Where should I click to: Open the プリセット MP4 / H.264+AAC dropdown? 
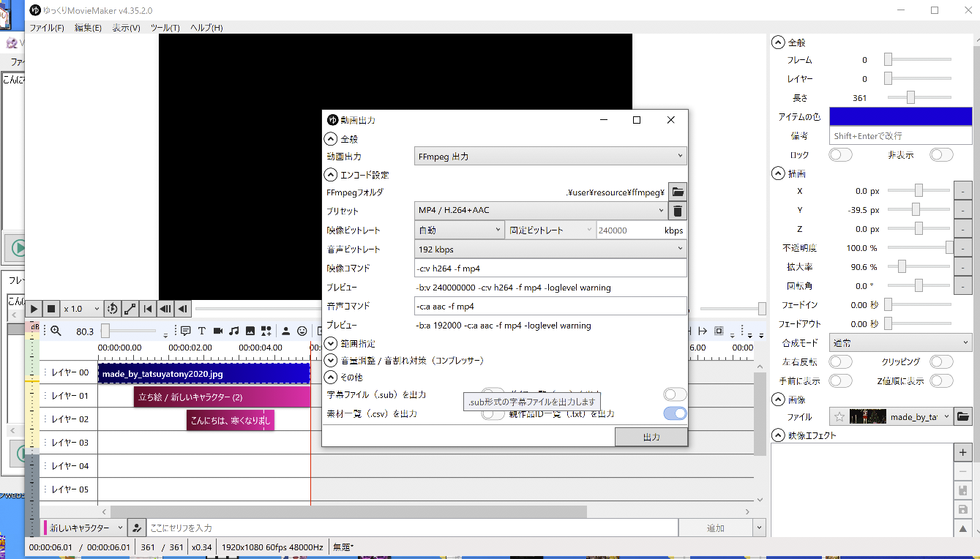click(541, 211)
